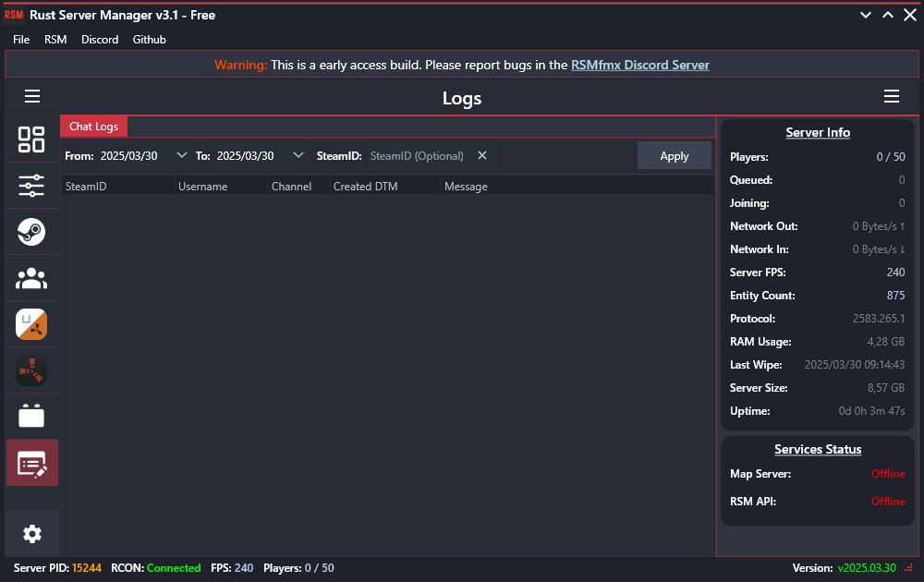The height and width of the screenshot is (582, 924).
Task: Click the Rust logo icon in sidebar
Action: [x=31, y=370]
